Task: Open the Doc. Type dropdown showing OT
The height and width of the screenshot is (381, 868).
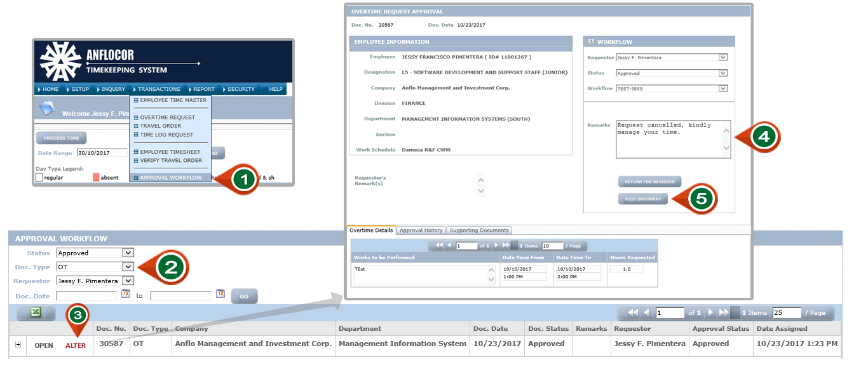Action: pos(128,267)
